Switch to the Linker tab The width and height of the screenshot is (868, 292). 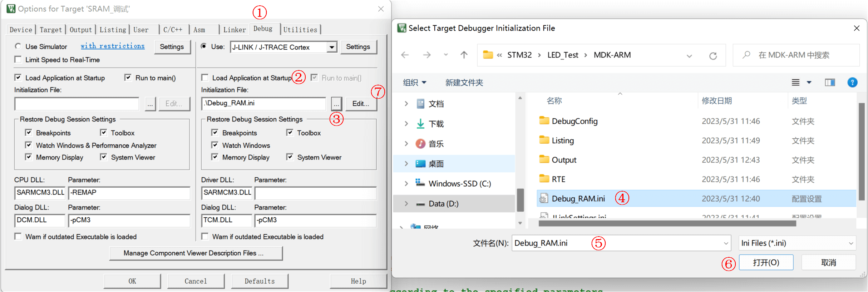click(235, 30)
